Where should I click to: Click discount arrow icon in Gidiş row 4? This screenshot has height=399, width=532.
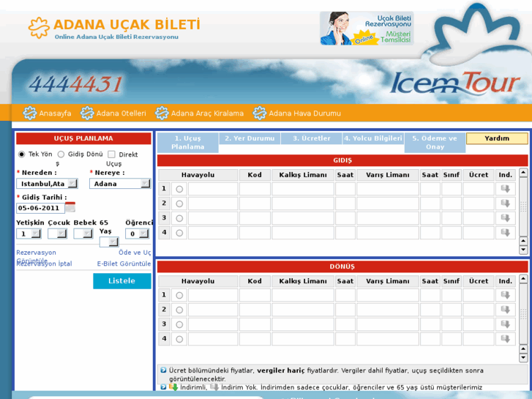(x=506, y=233)
